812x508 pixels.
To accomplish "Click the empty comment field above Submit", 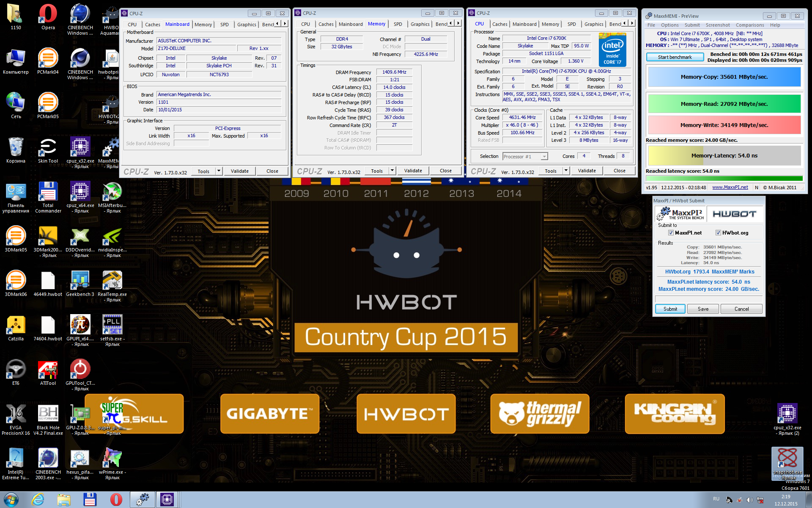I will coord(708,299).
